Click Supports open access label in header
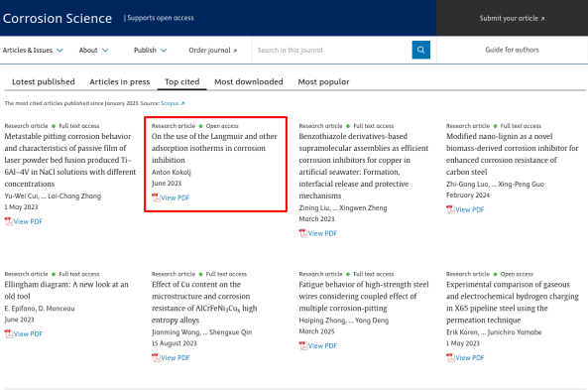This screenshot has height=390, width=588. (161, 18)
